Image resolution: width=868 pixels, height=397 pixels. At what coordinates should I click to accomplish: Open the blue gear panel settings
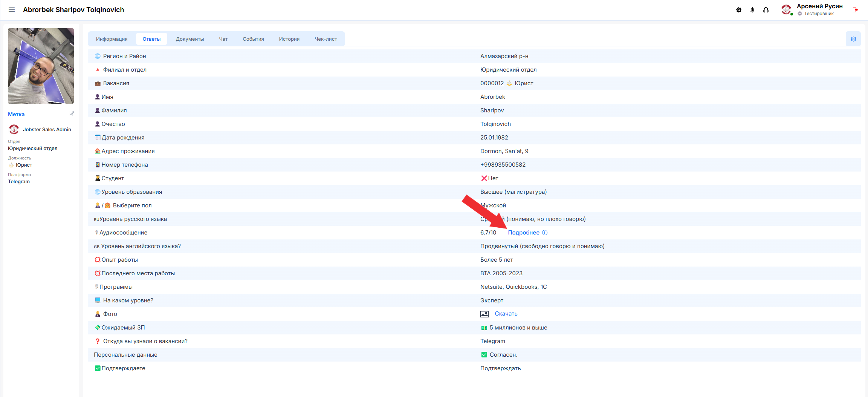[x=853, y=39]
